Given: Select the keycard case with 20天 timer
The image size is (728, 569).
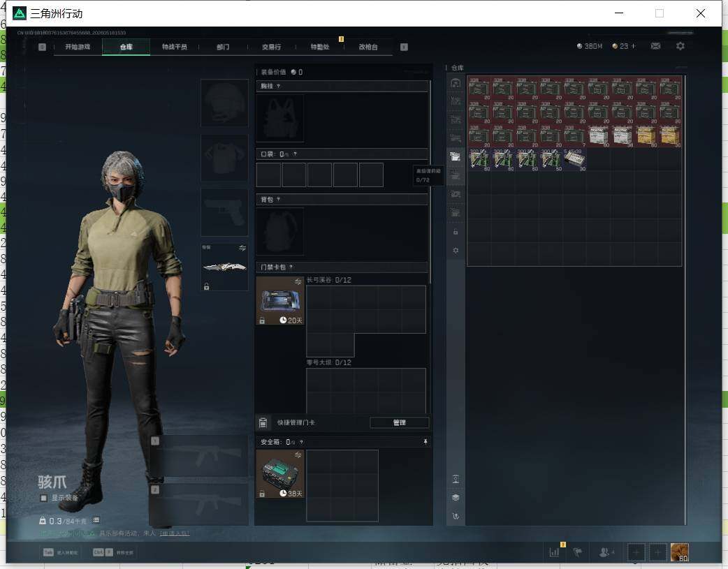Looking at the screenshot, I should point(280,300).
